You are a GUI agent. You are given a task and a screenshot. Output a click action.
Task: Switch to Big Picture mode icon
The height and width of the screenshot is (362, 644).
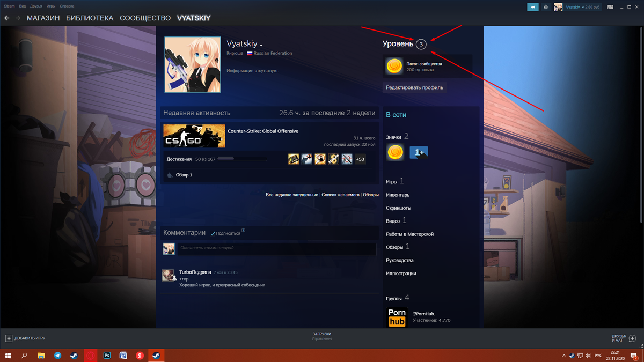coord(610,7)
